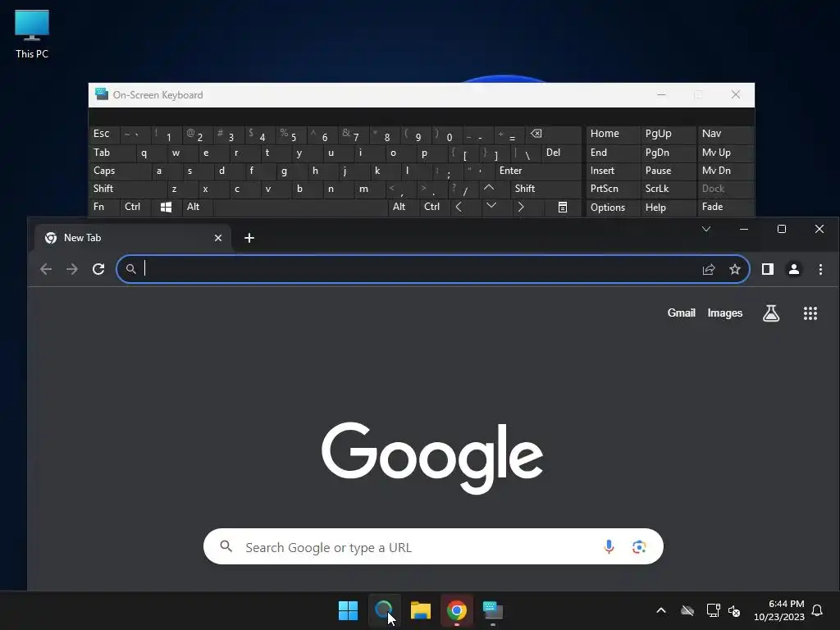Open Chrome's three-dot menu

820,269
